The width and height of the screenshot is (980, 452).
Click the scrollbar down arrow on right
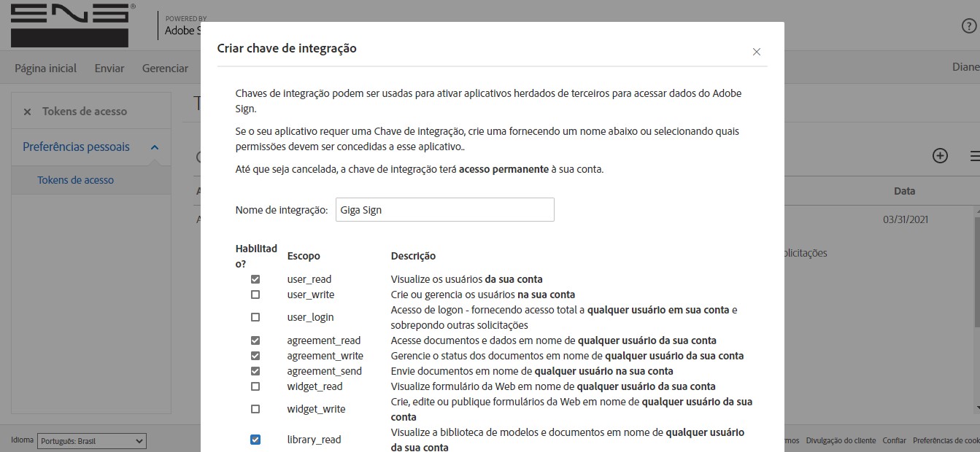pyautogui.click(x=976, y=408)
